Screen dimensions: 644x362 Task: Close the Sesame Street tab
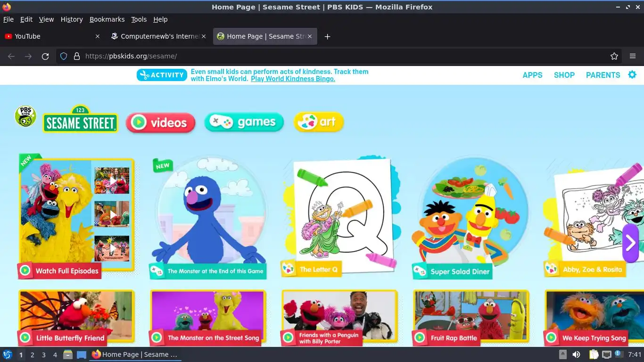click(310, 36)
